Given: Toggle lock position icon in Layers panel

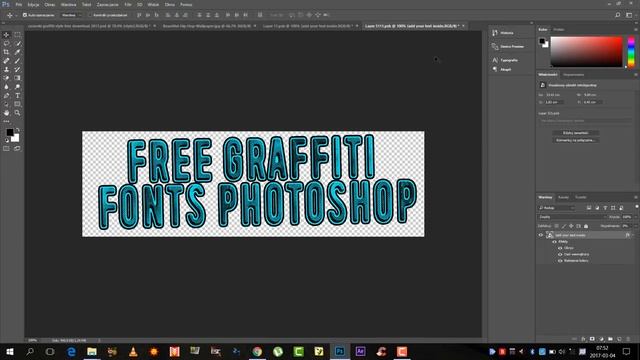Looking at the screenshot, I should [571, 226].
